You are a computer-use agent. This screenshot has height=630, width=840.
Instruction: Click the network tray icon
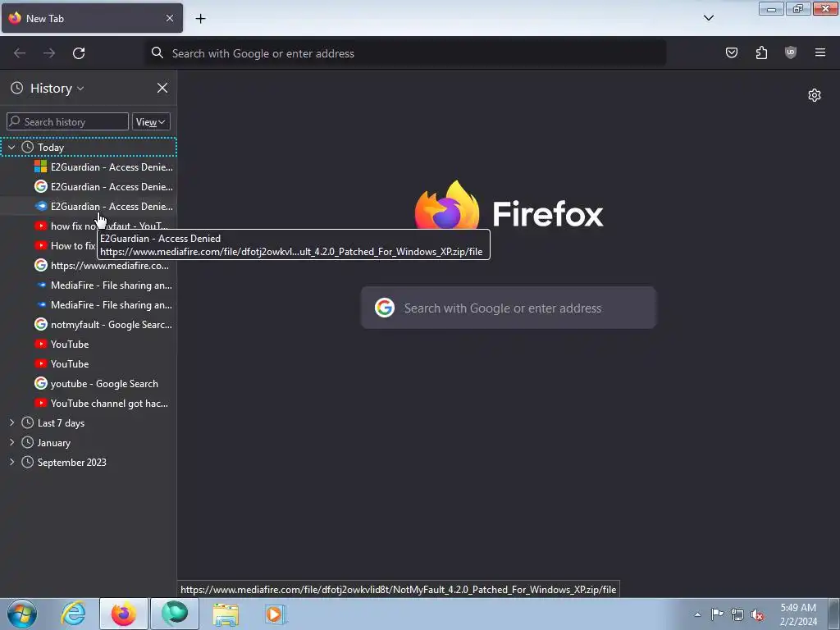(737, 614)
